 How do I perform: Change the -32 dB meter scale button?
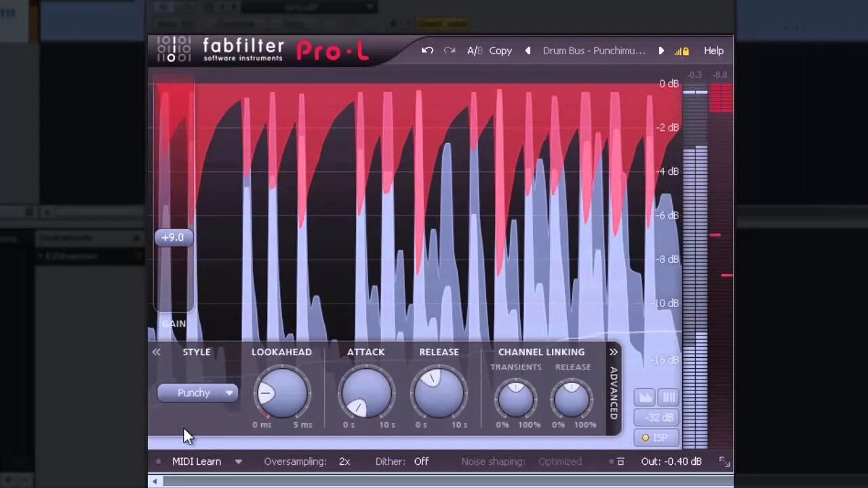point(656,418)
